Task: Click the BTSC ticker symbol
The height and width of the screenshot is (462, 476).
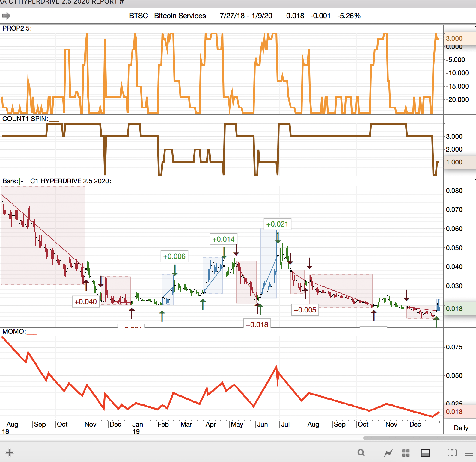Action: [x=138, y=16]
